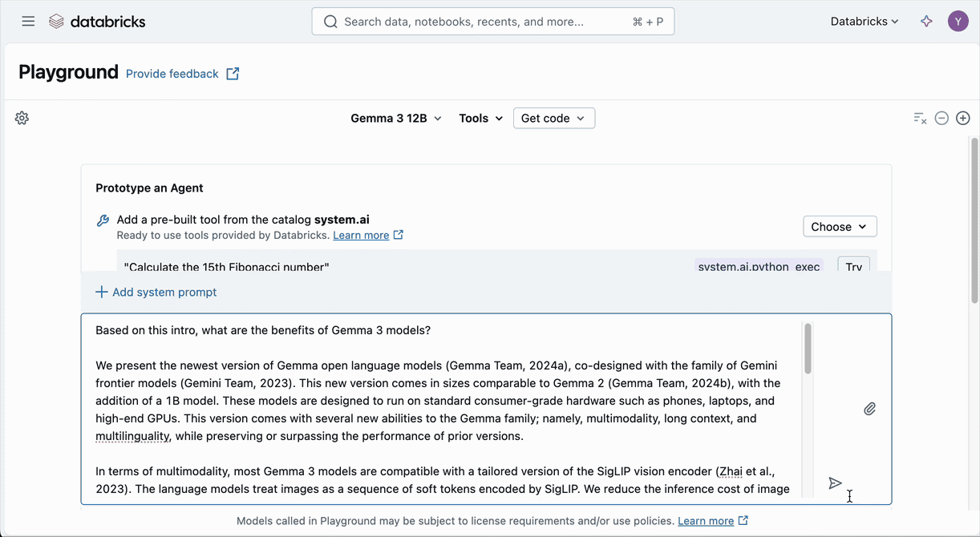The height and width of the screenshot is (537, 980).
Task: Open the Get code dropdown
Action: (553, 119)
